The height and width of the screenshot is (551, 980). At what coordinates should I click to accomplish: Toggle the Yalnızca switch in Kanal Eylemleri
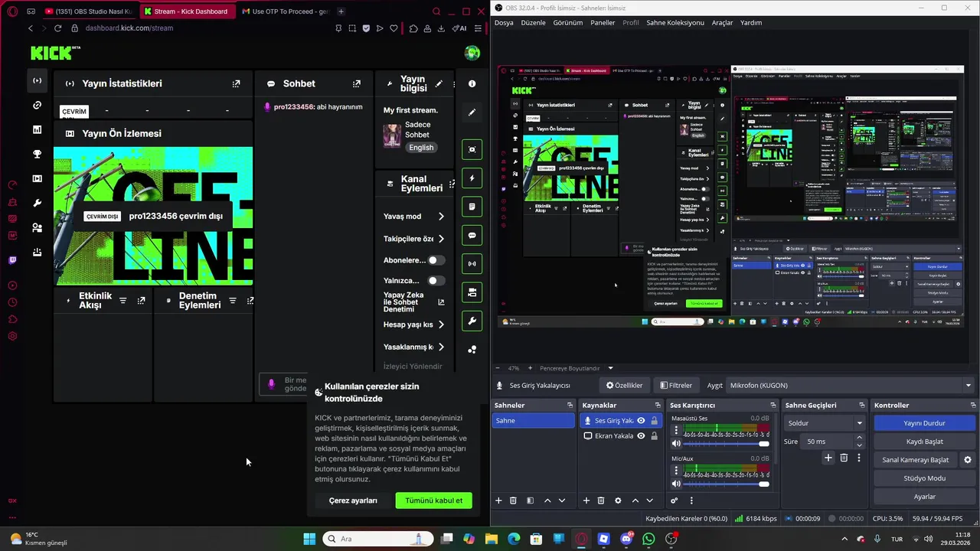(x=436, y=280)
